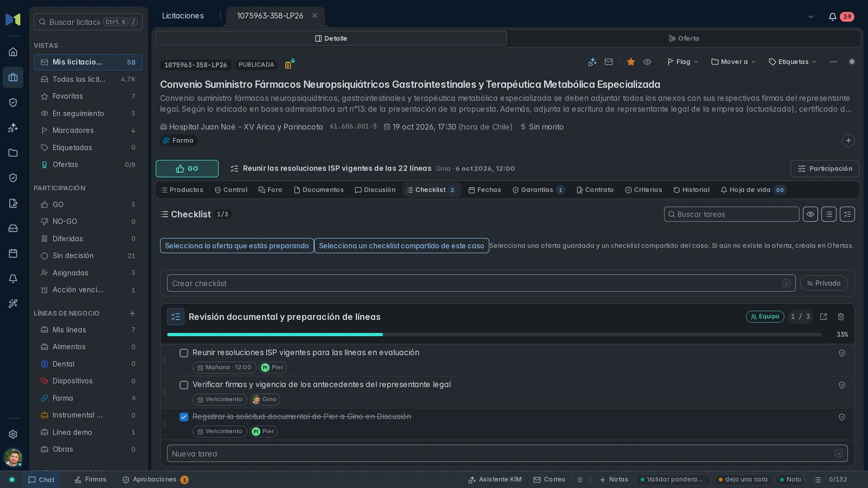868x488 pixels.
Task: Uncheck the Registrar la solicitud documental task
Action: pyautogui.click(x=184, y=417)
